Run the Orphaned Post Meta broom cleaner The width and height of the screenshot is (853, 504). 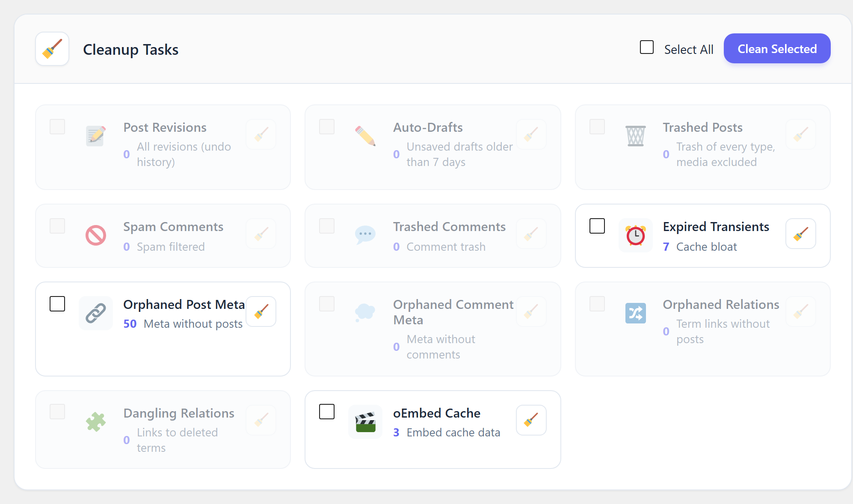click(x=261, y=311)
